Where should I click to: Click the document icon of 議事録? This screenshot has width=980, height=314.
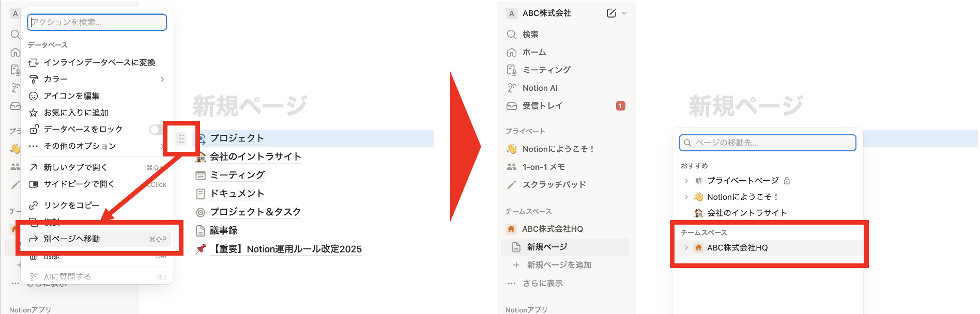(201, 231)
